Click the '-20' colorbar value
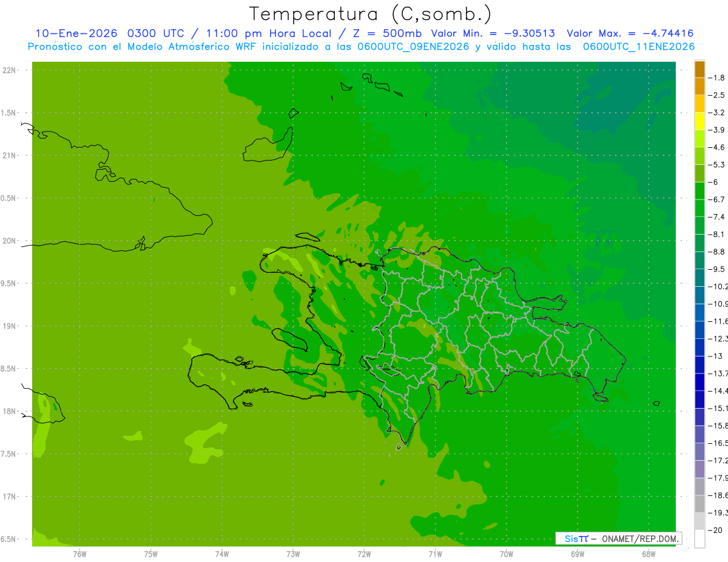This screenshot has height=562, width=728. [715, 530]
